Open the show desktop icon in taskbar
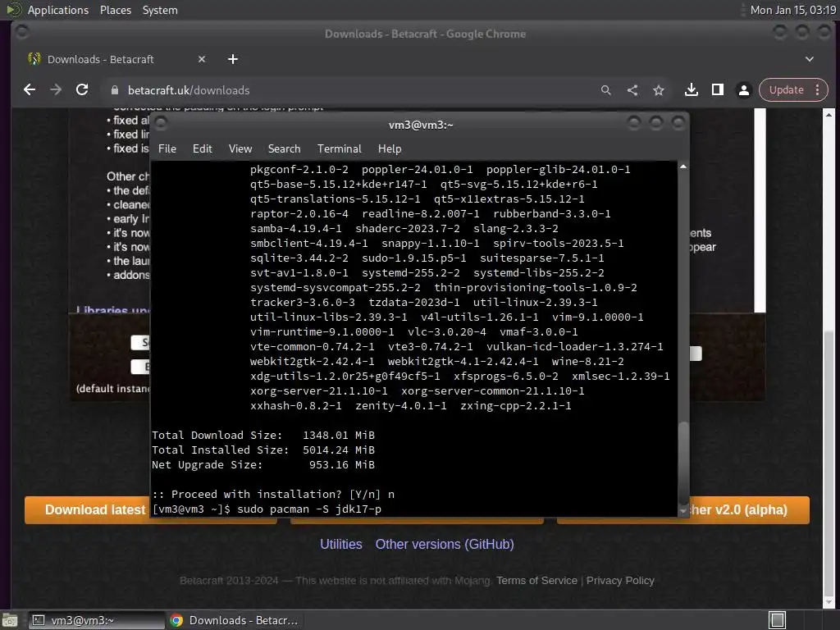This screenshot has height=630, width=840. (x=10, y=620)
